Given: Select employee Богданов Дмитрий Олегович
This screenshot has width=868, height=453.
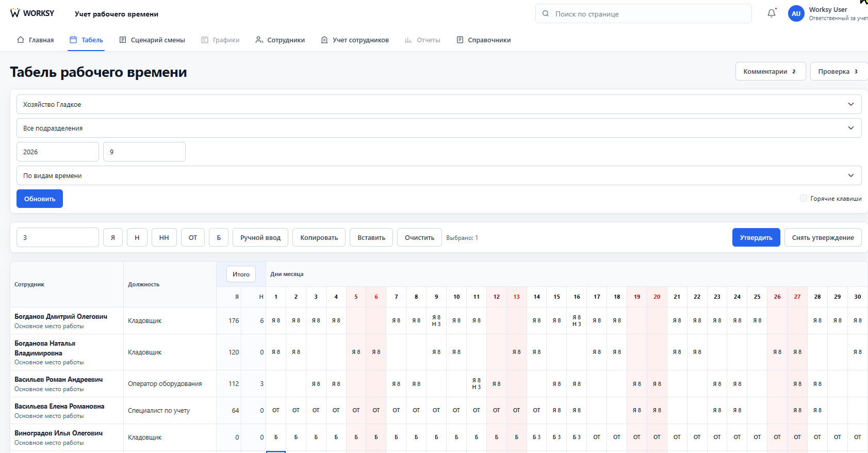Looking at the screenshot, I should coord(61,316).
